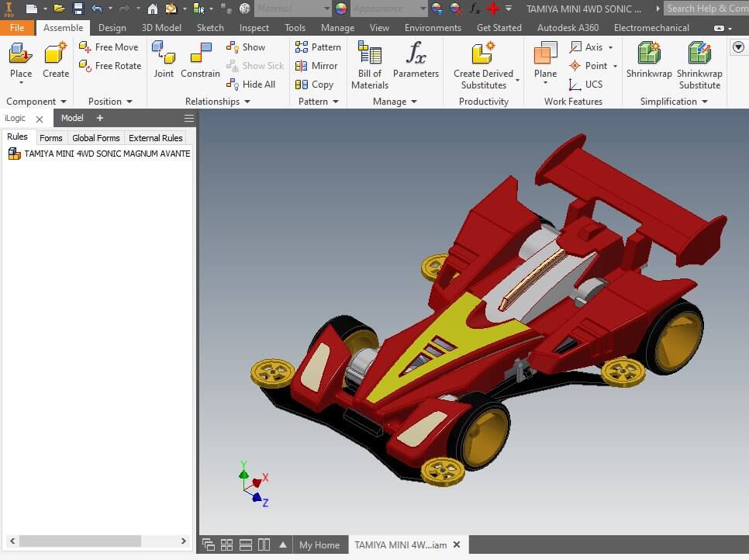
Task: Open the External Rules tab
Action: (x=156, y=138)
